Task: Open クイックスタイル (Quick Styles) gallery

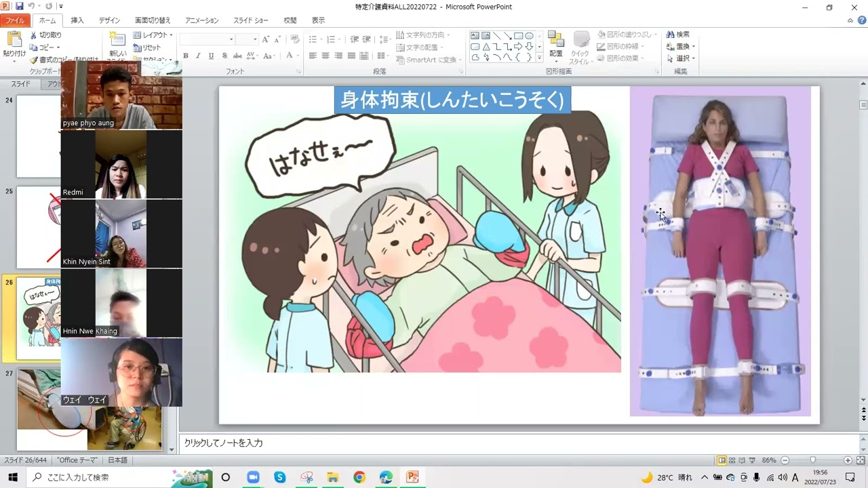Action: coord(580,47)
